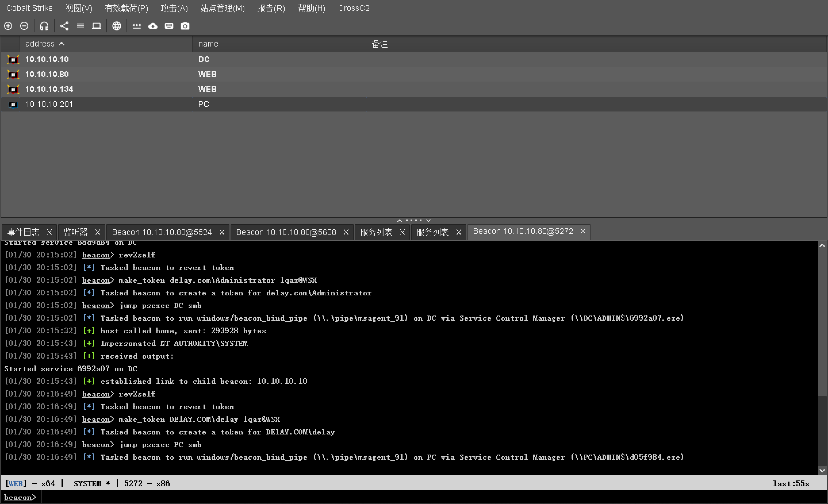Open the 攻击(A) menu
828x504 pixels.
(x=174, y=8)
